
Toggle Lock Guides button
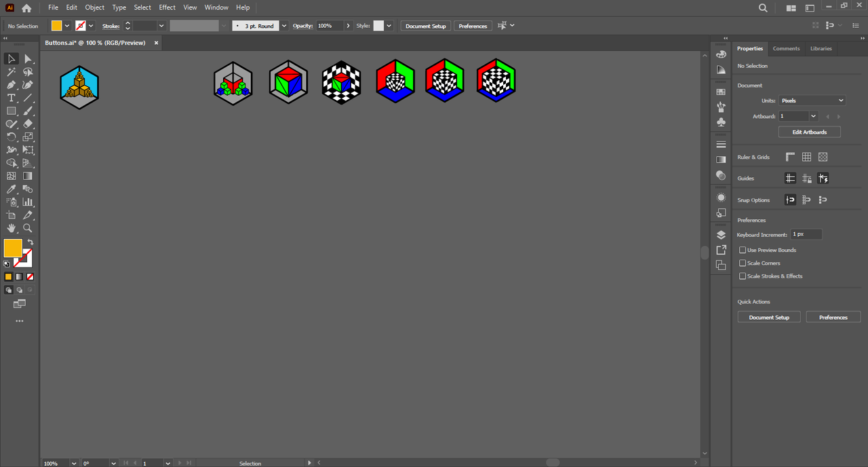coord(806,179)
